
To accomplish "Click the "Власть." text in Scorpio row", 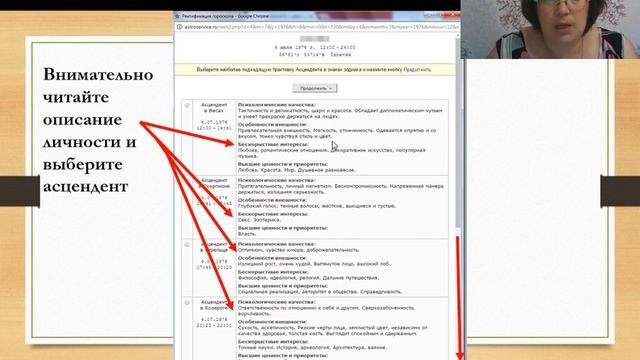I will click(247, 234).
